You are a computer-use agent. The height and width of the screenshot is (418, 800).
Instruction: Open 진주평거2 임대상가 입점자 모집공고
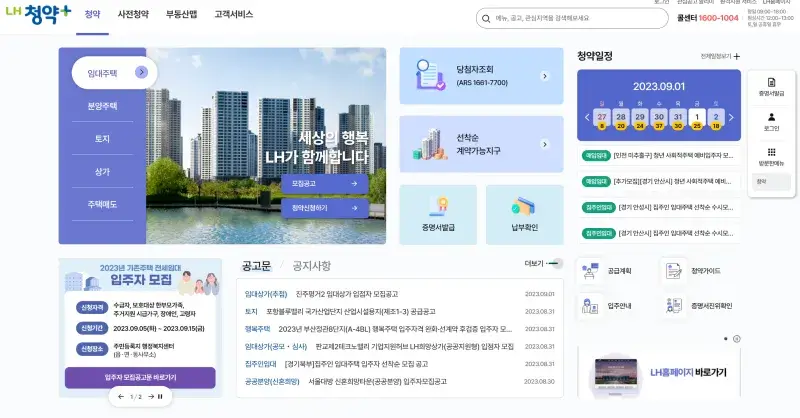click(x=347, y=294)
